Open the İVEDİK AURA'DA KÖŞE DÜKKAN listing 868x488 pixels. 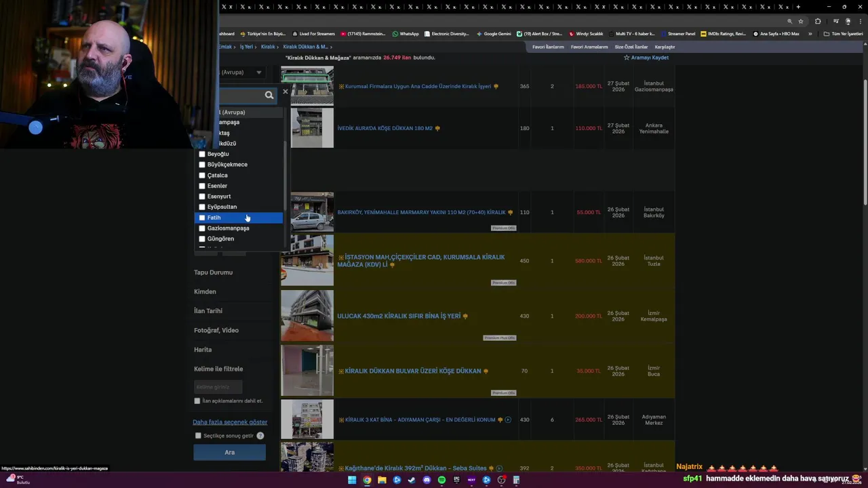point(384,128)
